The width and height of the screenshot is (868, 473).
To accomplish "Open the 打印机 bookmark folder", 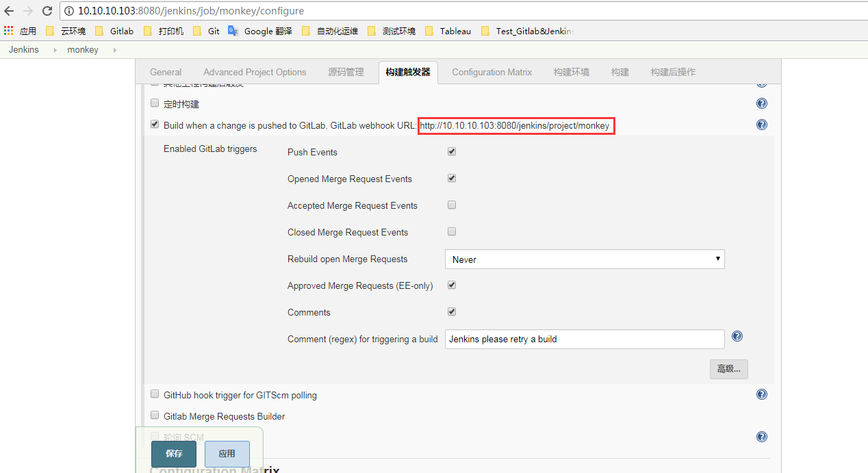I will point(164,31).
